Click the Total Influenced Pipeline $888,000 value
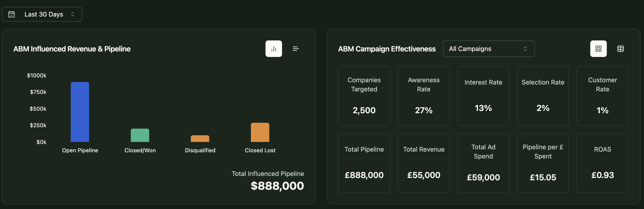Viewport: 644px width, 209px height. pyautogui.click(x=277, y=186)
